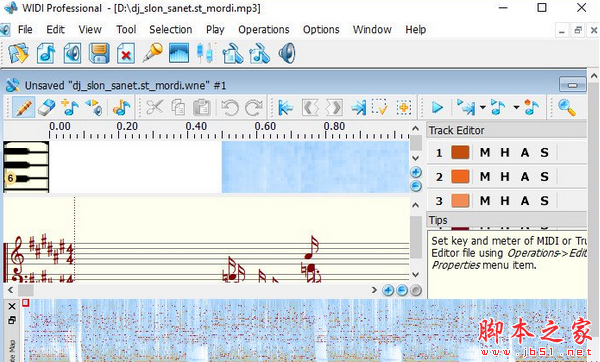600x362 pixels.
Task: Click the sliders mixer icon
Action: point(205,53)
